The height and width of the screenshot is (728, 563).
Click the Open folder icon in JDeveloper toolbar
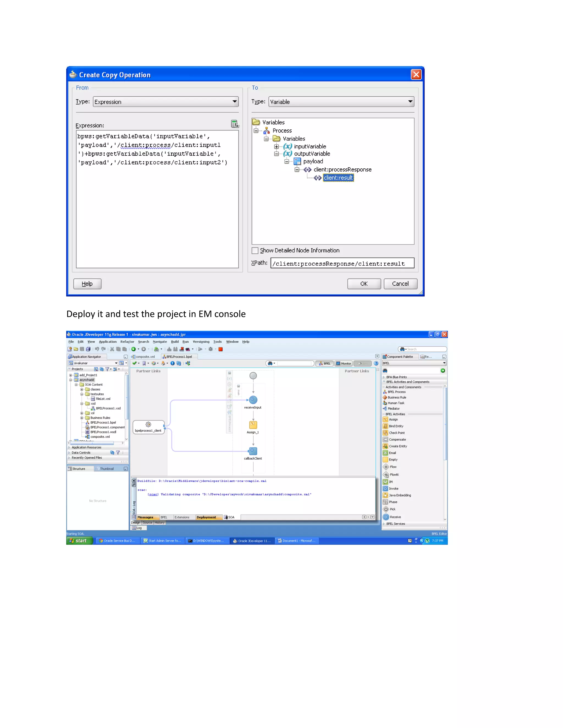pos(76,349)
